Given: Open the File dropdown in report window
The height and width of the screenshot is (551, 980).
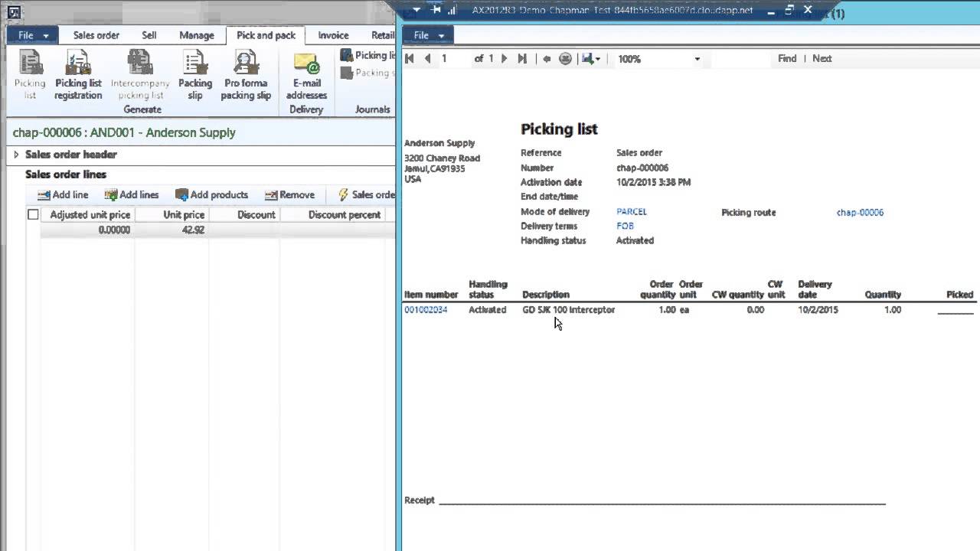Looking at the screenshot, I should click(428, 35).
